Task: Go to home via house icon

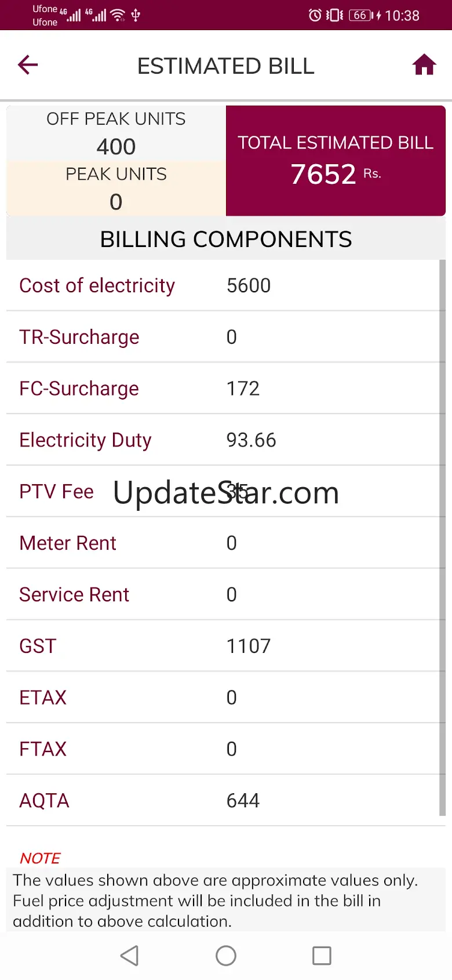Action: 424,65
